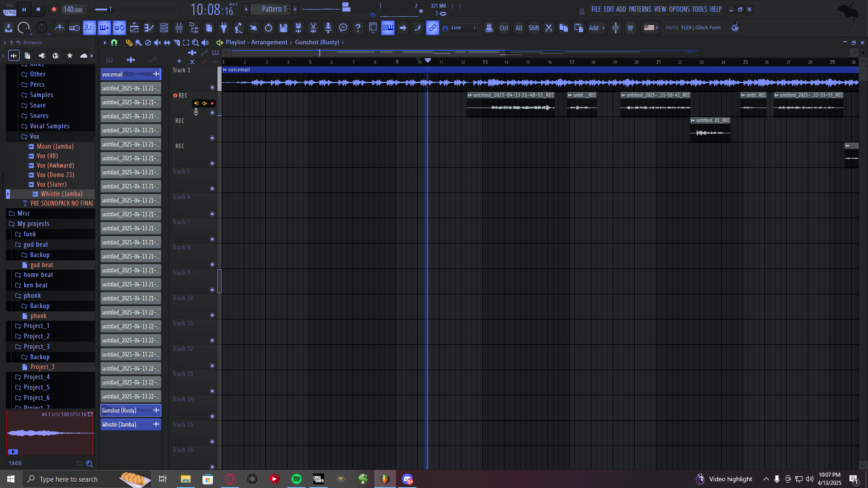This screenshot has height=488, width=868.
Task: Click the microphone recording icon
Action: click(328, 28)
